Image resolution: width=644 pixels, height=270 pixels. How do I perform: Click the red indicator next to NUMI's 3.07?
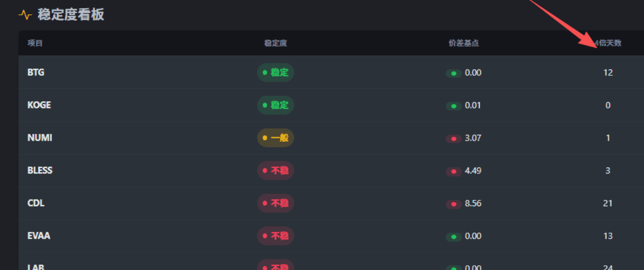(454, 139)
